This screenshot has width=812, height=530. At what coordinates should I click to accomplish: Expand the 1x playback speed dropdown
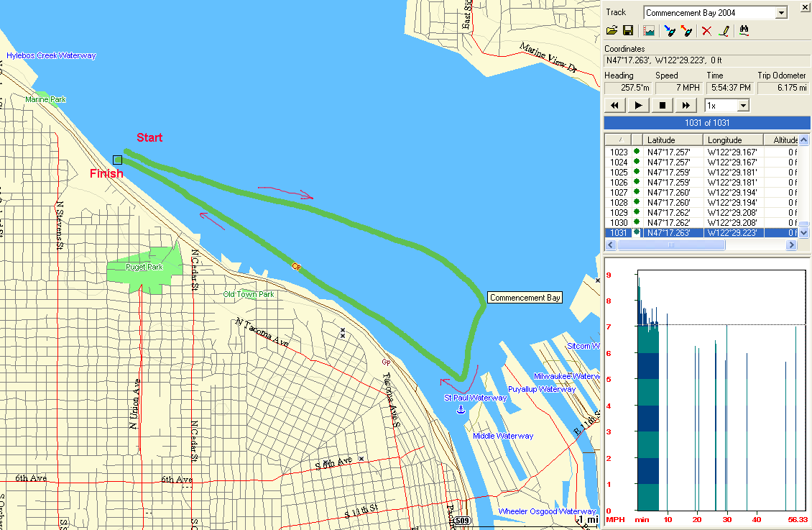tap(743, 106)
